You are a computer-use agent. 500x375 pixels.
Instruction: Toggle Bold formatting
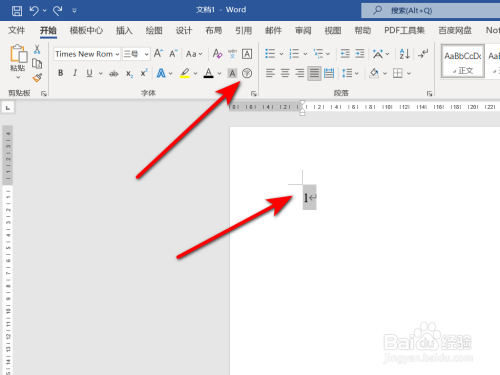[61, 73]
